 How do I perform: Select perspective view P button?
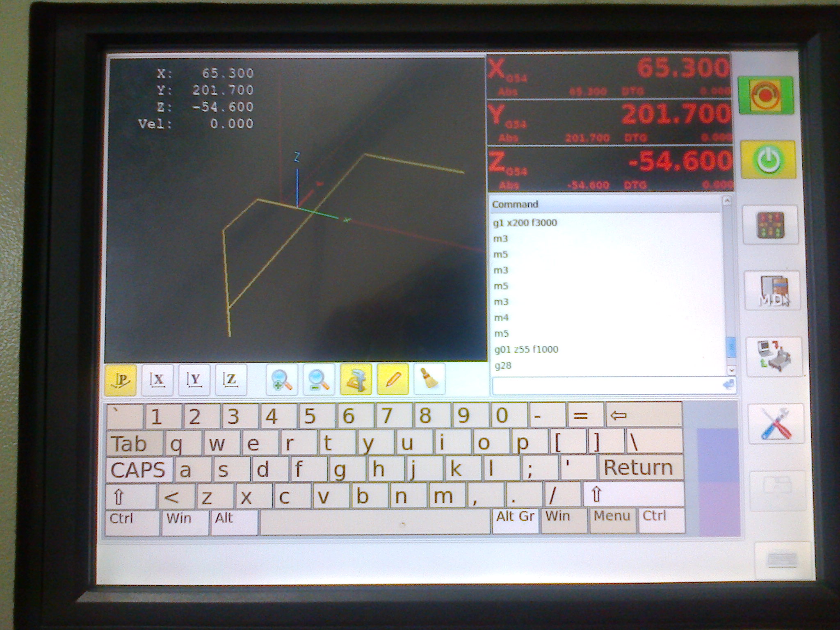tap(121, 380)
